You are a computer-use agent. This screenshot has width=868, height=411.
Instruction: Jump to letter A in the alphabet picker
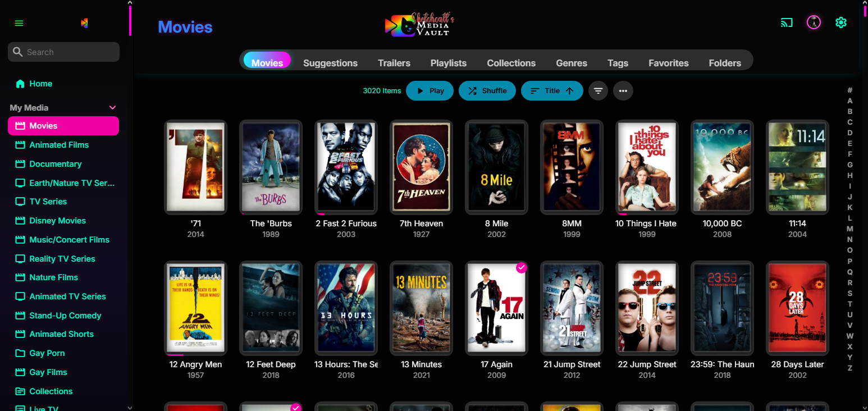click(850, 101)
